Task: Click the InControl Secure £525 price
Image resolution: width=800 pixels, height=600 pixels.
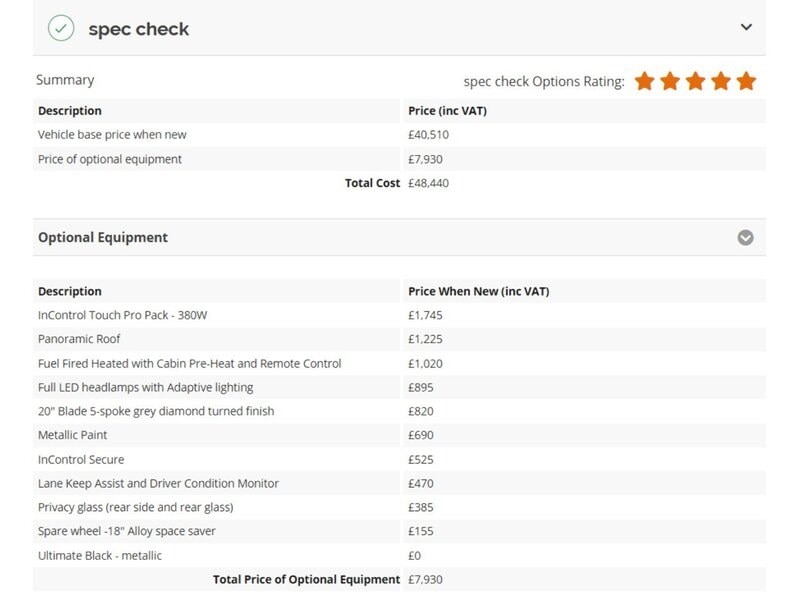Action: coord(420,460)
